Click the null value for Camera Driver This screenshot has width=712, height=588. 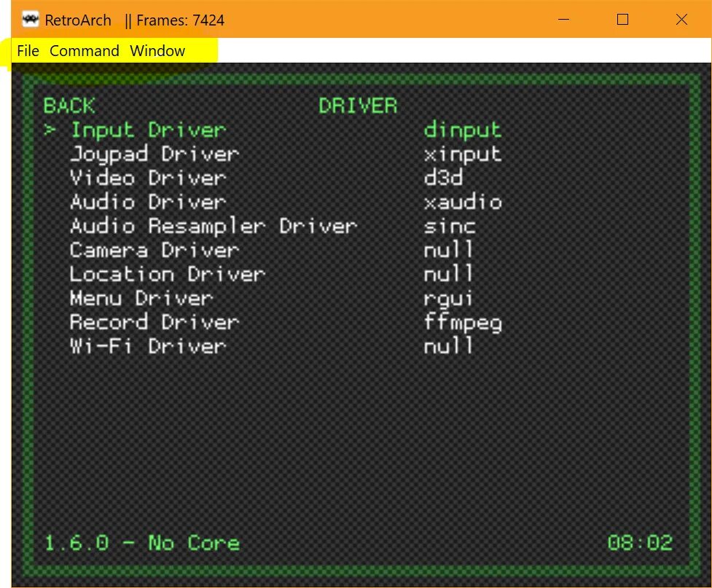[449, 250]
